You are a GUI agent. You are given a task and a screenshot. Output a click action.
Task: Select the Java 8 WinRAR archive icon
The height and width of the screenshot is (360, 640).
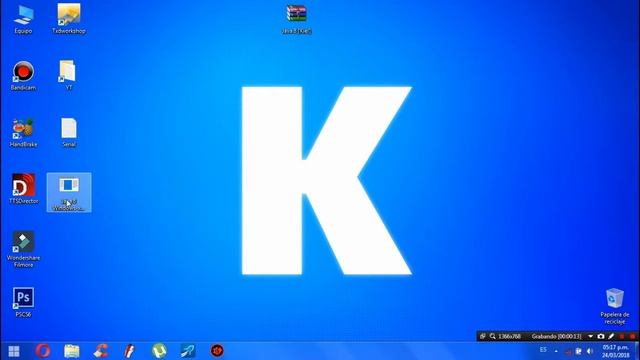296,19
